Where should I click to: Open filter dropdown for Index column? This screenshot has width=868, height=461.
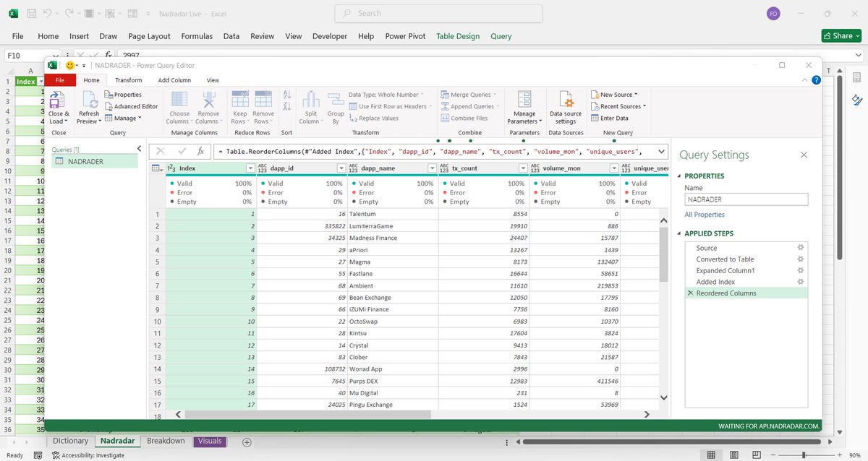(250, 168)
